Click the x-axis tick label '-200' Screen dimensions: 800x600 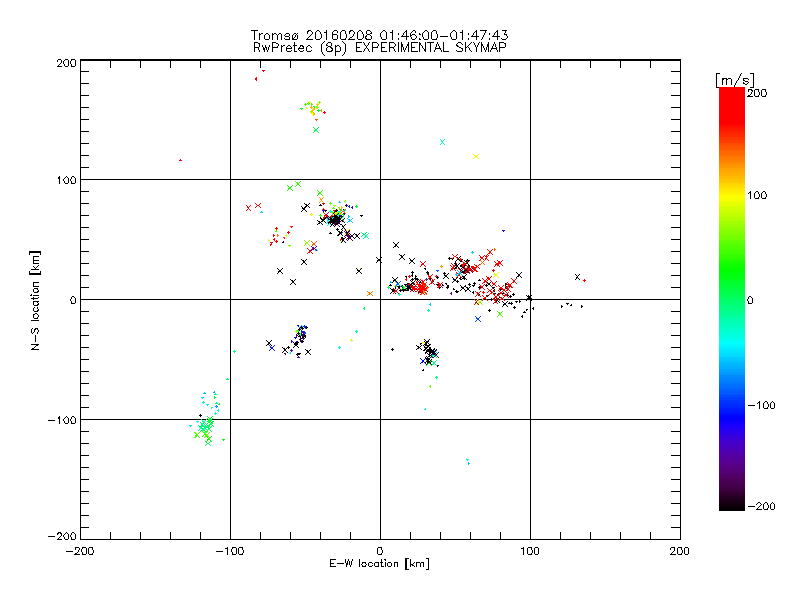(x=80, y=551)
